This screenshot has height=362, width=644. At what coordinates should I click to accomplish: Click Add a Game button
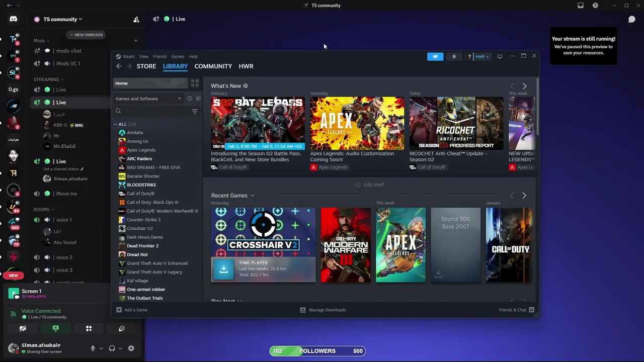coord(132,310)
